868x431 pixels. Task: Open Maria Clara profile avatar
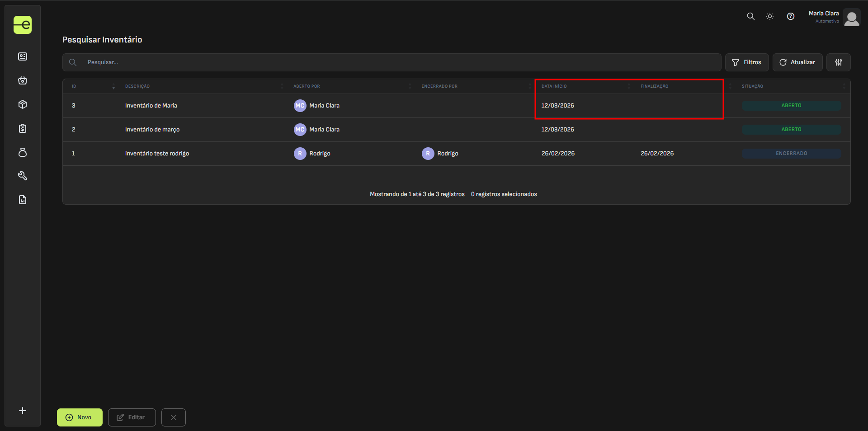tap(852, 18)
